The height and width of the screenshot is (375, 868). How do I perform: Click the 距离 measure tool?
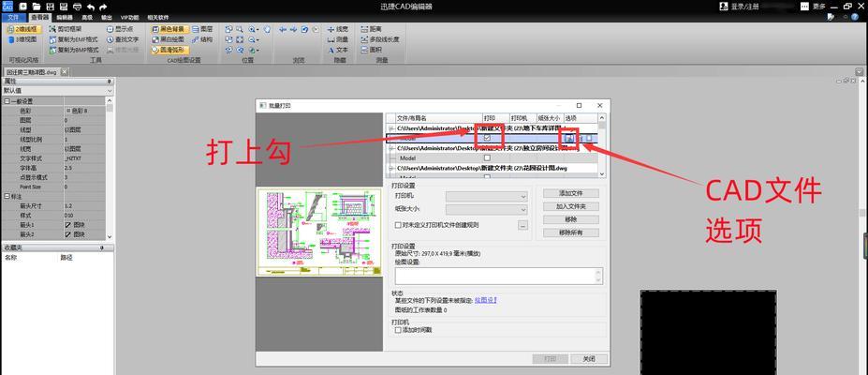pyautogui.click(x=371, y=29)
